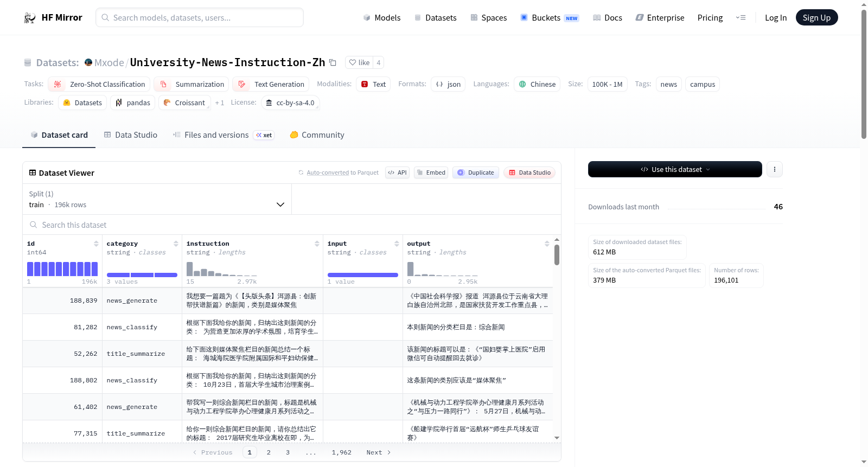The image size is (868, 467).
Task: Open the Pricing link
Action: [710, 18]
